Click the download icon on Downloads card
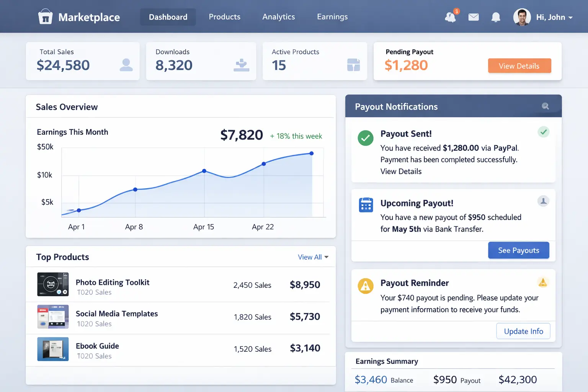588x392 pixels. pos(241,65)
